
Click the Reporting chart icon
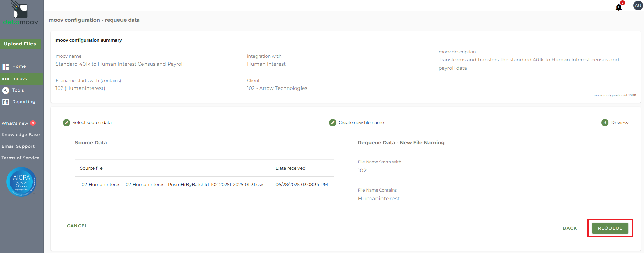tap(6, 102)
